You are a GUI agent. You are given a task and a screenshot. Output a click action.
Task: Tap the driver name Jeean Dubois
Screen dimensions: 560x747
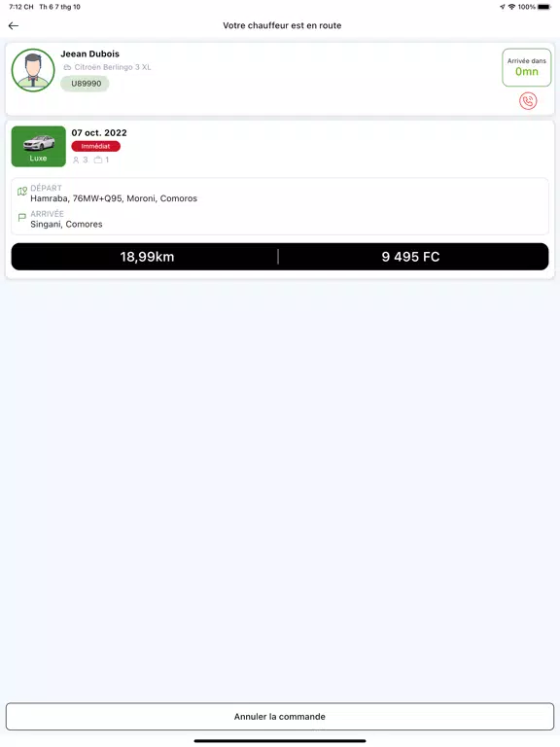[x=90, y=53]
